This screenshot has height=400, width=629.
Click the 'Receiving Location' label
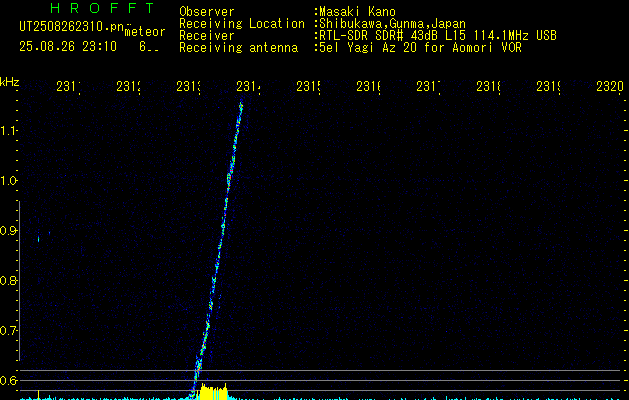242,24
